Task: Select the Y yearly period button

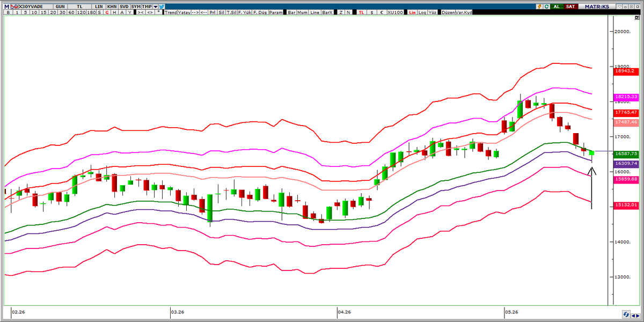Action: coord(130,12)
